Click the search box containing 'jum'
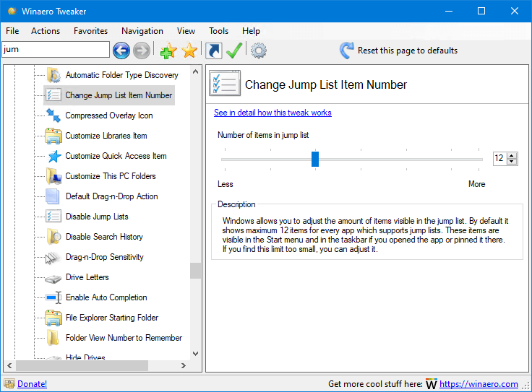This screenshot has width=532, height=392. (x=56, y=50)
